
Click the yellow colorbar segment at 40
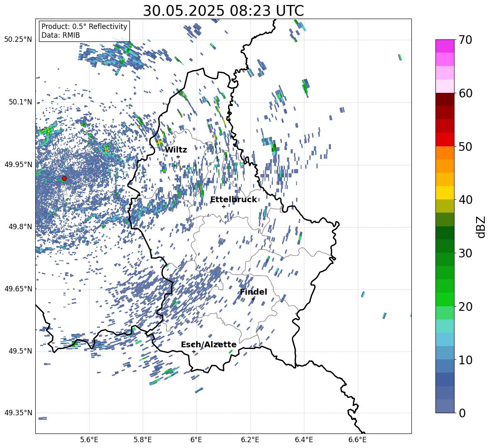(445, 193)
